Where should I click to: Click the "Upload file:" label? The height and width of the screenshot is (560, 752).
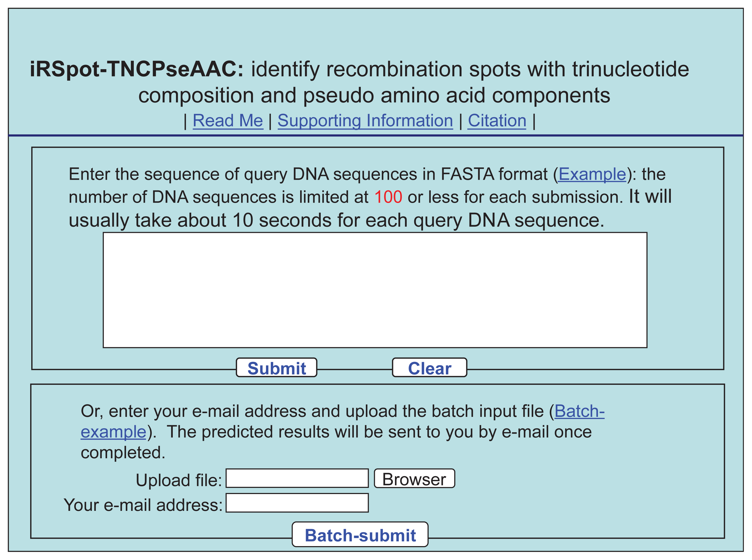179,480
